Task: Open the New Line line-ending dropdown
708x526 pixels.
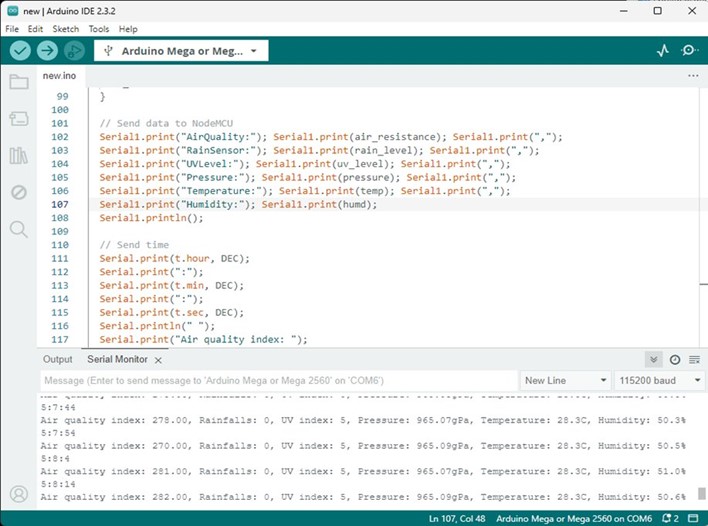Action: 565,381
